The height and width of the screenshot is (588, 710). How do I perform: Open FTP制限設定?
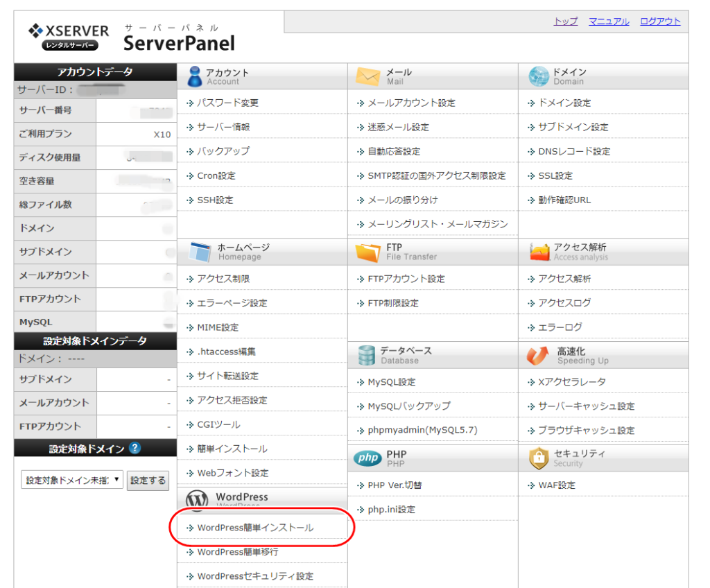coord(393,303)
